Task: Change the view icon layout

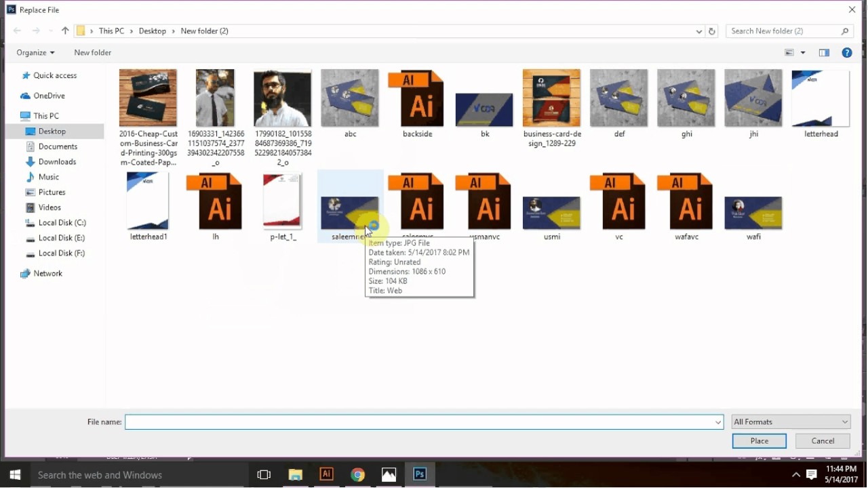Action: pyautogui.click(x=789, y=53)
